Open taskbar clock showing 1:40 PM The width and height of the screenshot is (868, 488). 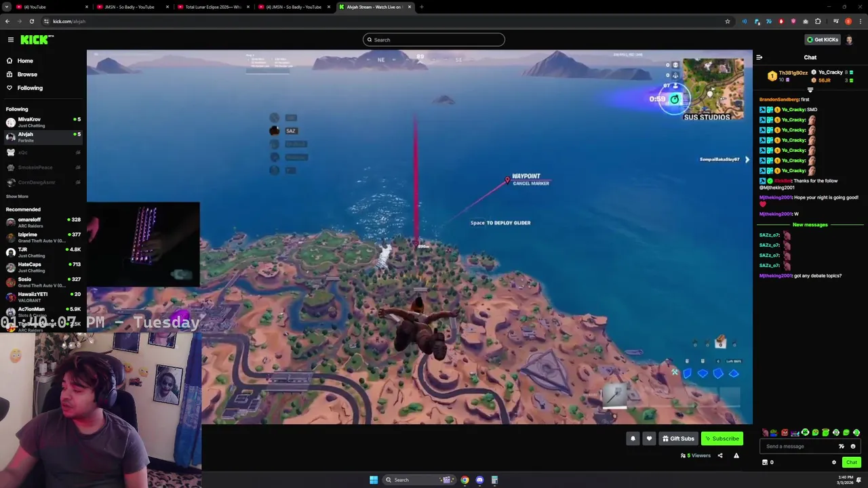click(x=845, y=480)
